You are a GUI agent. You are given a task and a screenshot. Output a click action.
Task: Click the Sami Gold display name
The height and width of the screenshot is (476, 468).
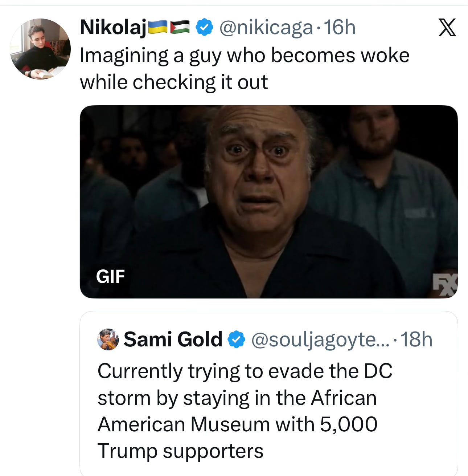pyautogui.click(x=173, y=339)
